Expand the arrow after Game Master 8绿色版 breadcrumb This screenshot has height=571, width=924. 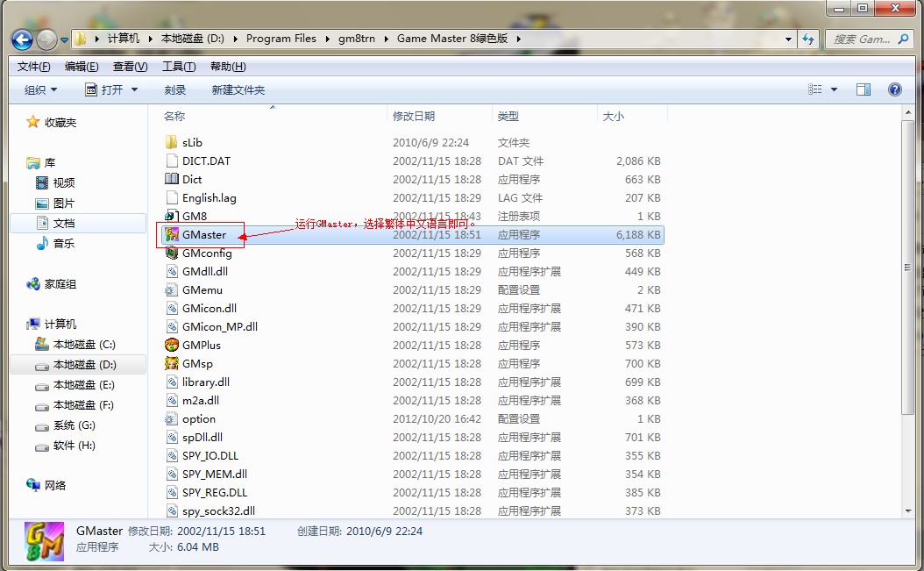click(519, 39)
